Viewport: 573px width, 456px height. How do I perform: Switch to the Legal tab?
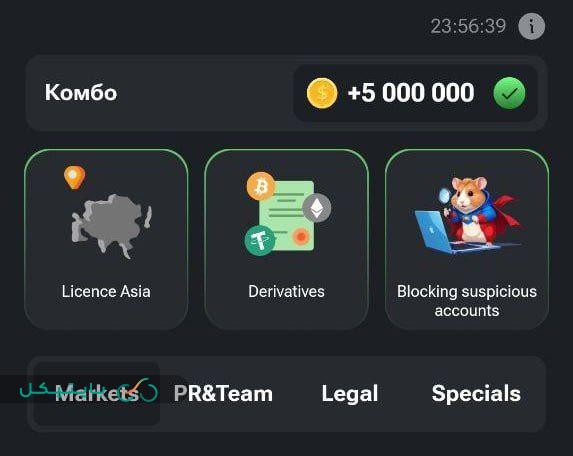tap(350, 394)
